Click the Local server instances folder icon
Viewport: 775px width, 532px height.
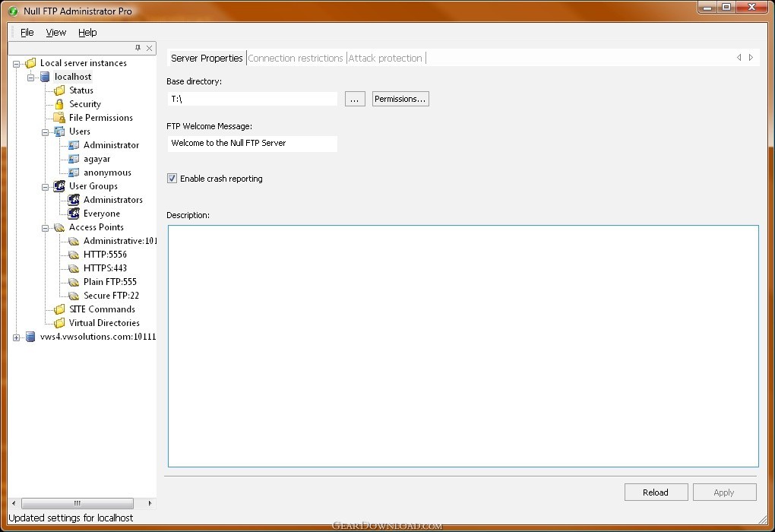pos(30,63)
